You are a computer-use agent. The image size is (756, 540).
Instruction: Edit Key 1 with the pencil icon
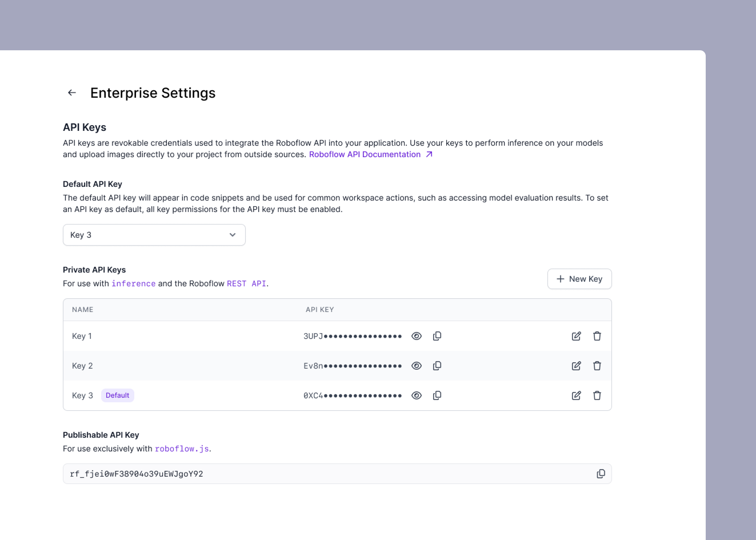pyautogui.click(x=576, y=336)
